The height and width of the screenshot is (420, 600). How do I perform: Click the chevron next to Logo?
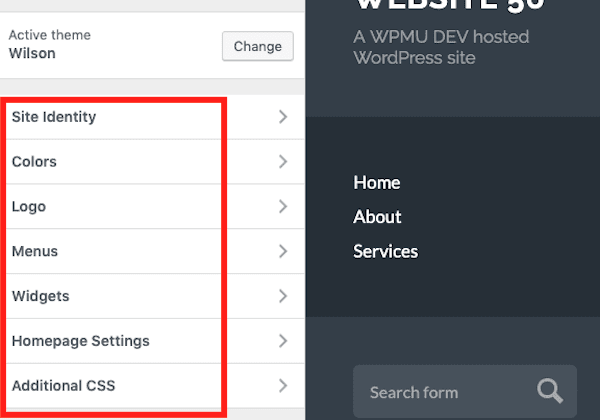[283, 207]
